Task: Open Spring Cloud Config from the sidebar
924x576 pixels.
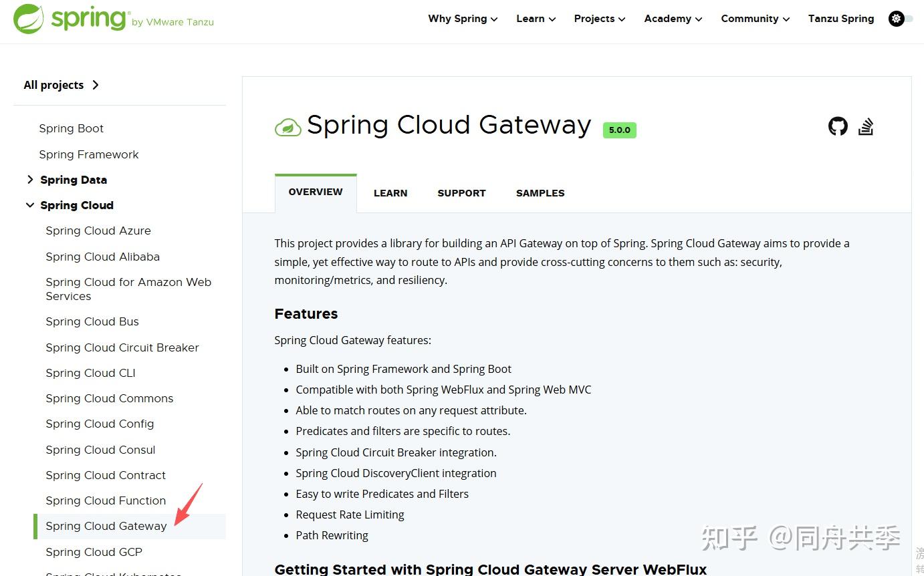Action: tap(100, 424)
